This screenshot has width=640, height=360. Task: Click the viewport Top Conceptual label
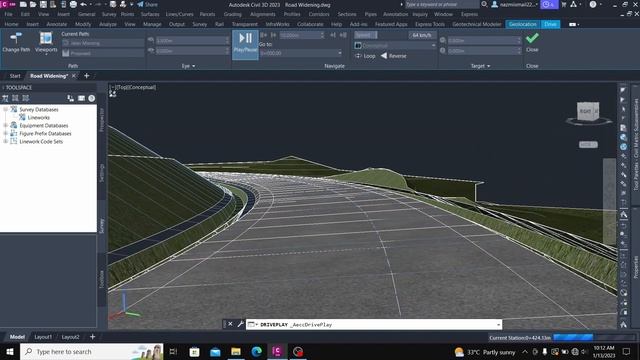[x=134, y=87]
